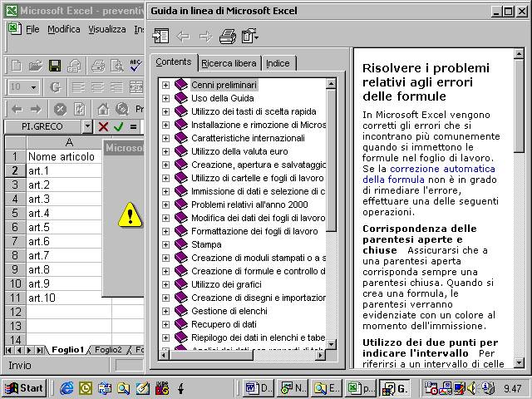Click the help topic pane scrollbar thumb
The height and width of the screenshot is (399, 532).
[519, 106]
